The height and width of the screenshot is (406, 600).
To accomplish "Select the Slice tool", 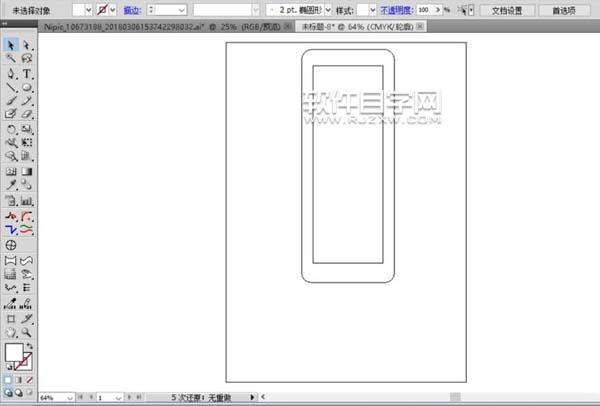I will point(26,318).
